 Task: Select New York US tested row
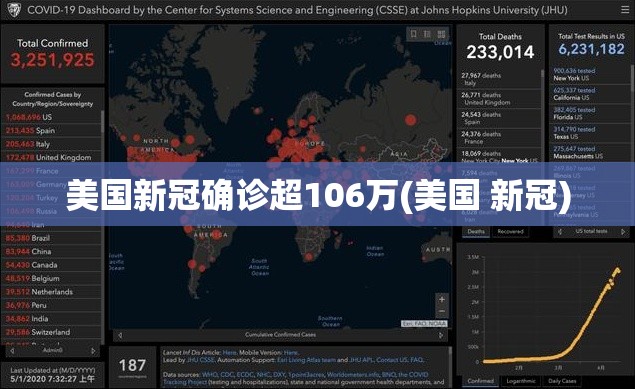click(590, 74)
